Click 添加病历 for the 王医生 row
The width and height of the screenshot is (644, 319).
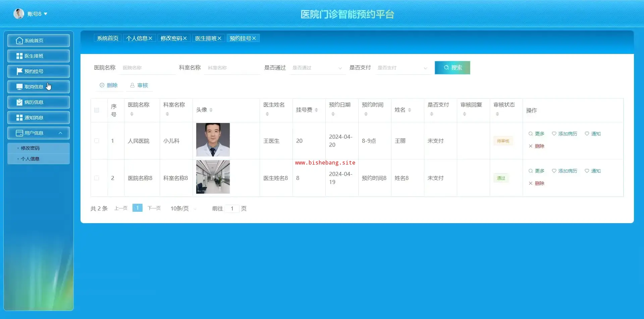click(565, 134)
